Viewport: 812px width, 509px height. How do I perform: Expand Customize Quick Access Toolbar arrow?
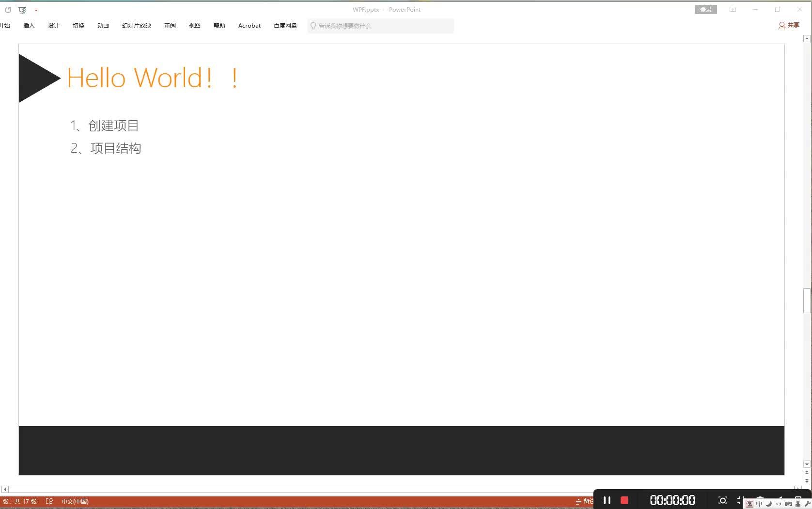click(36, 10)
